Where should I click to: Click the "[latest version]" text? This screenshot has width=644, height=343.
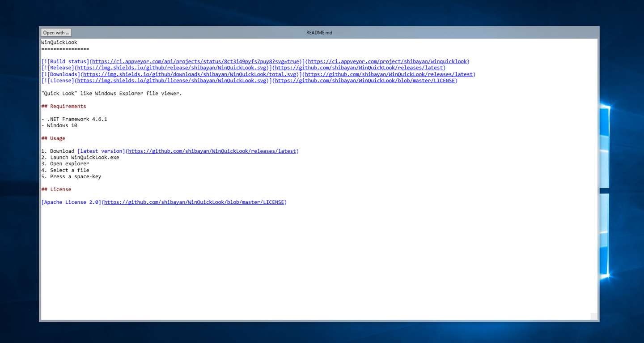[x=101, y=151]
